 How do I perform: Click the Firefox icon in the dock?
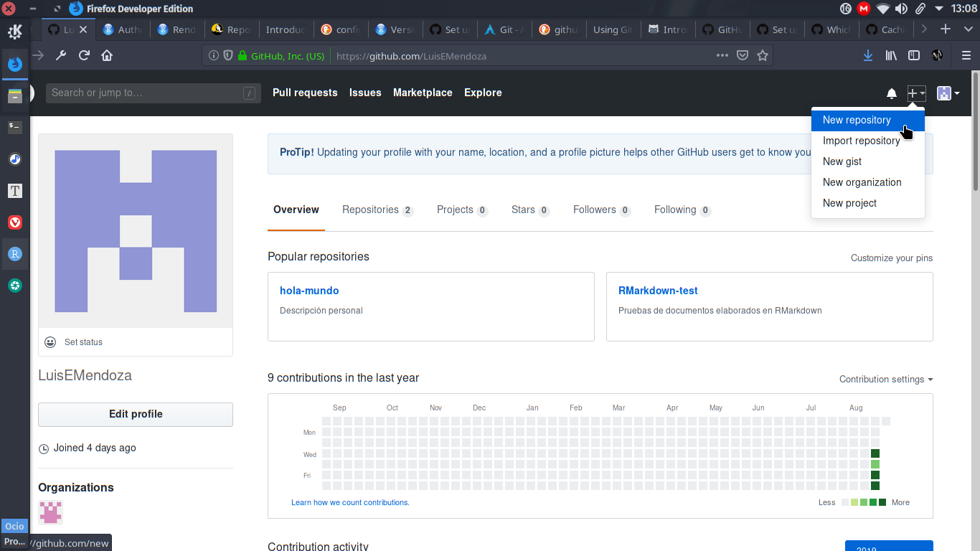point(15,64)
